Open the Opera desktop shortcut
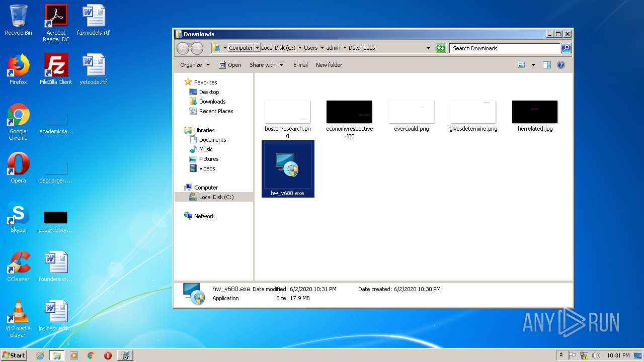Screen dimensions: 644x362 pyautogui.click(x=18, y=167)
